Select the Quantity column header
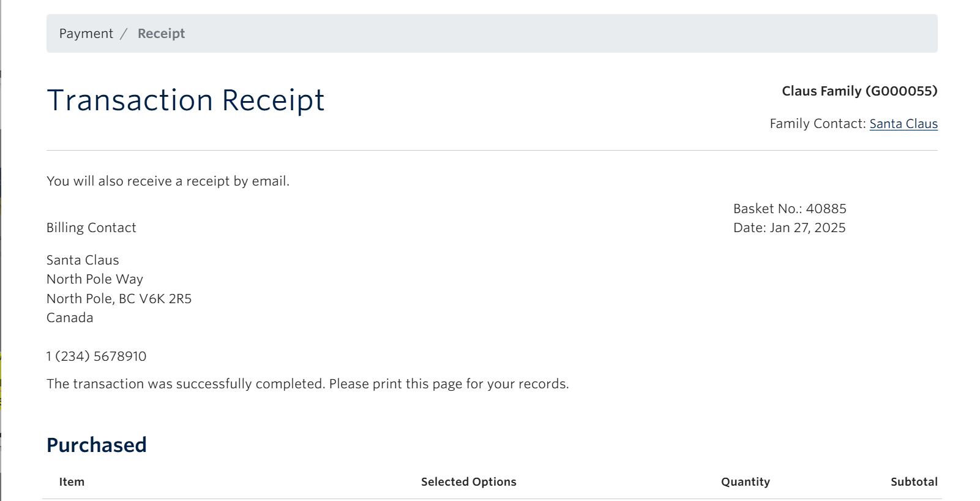 point(745,482)
